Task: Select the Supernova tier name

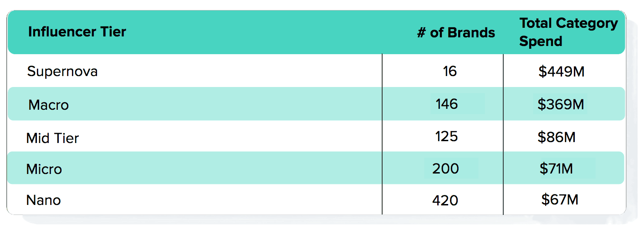Action: pos(62,72)
